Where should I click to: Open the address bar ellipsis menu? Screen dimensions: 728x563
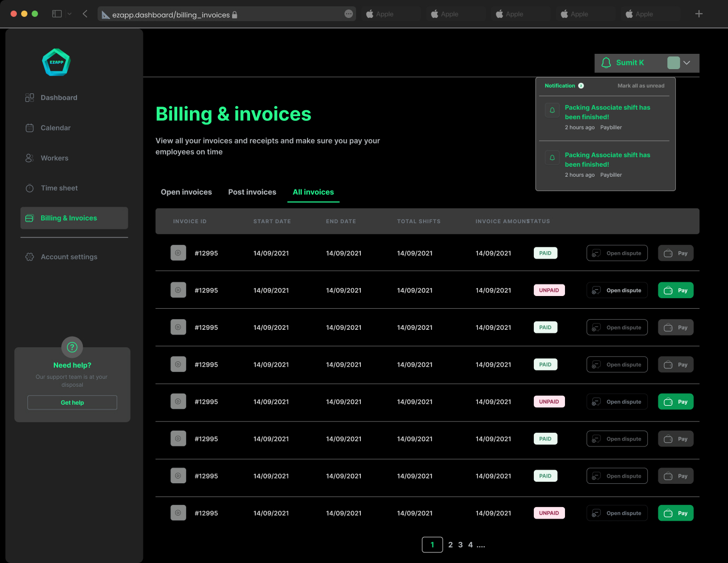(x=348, y=14)
